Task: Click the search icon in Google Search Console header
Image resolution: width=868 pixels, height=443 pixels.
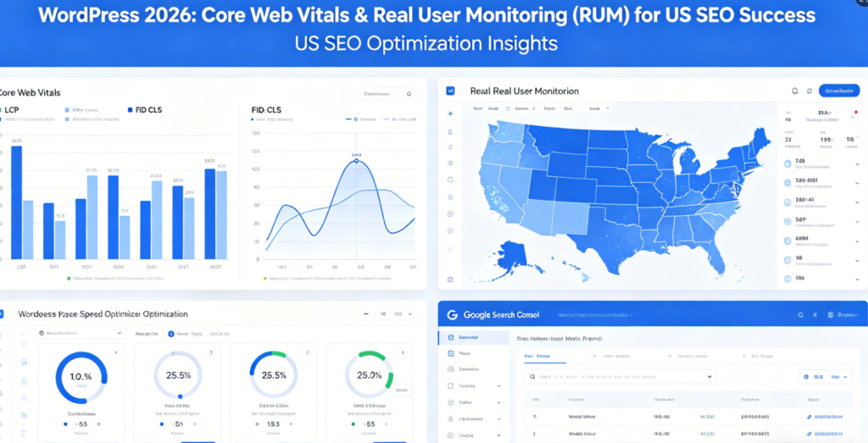Action: click(x=799, y=314)
